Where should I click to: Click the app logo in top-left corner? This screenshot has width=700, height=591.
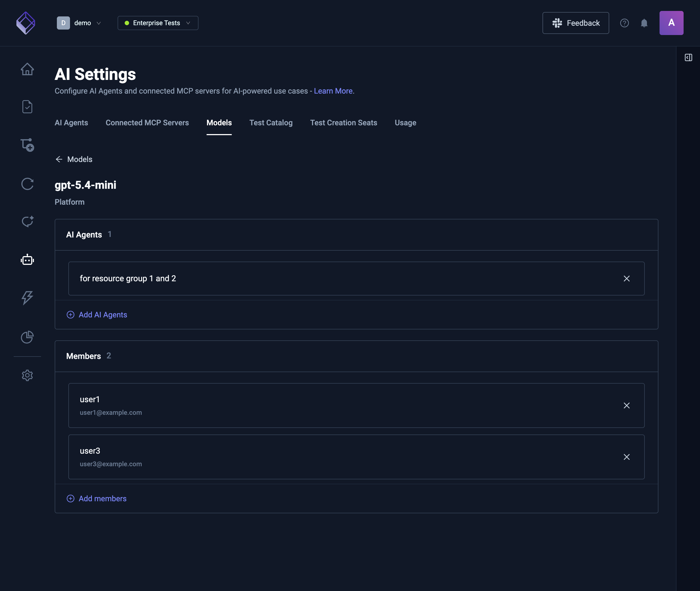coord(26,23)
